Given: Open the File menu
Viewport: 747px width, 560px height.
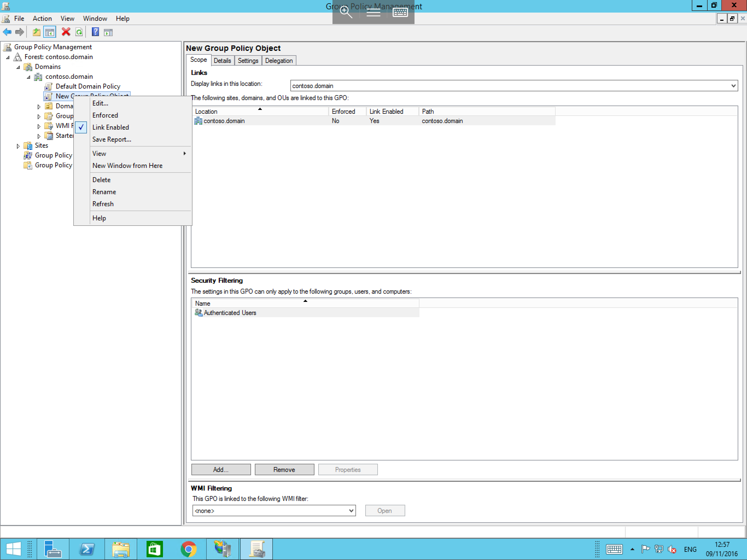Looking at the screenshot, I should pos(19,18).
